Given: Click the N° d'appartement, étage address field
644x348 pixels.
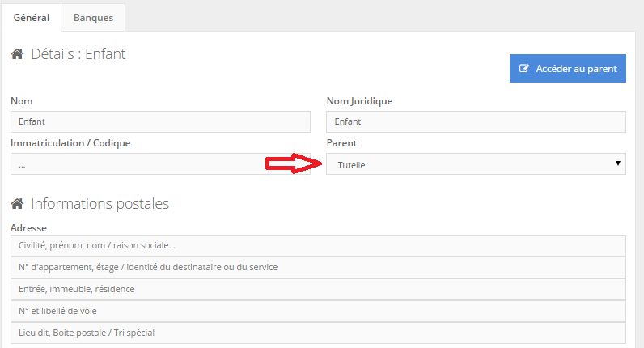Looking at the screenshot, I should click(319, 267).
